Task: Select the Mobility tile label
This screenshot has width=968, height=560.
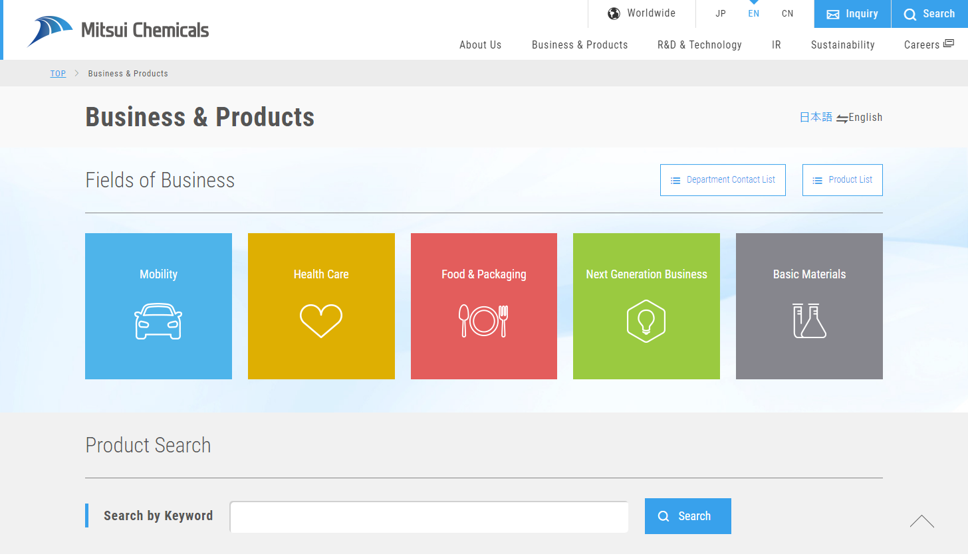Action: tap(158, 274)
